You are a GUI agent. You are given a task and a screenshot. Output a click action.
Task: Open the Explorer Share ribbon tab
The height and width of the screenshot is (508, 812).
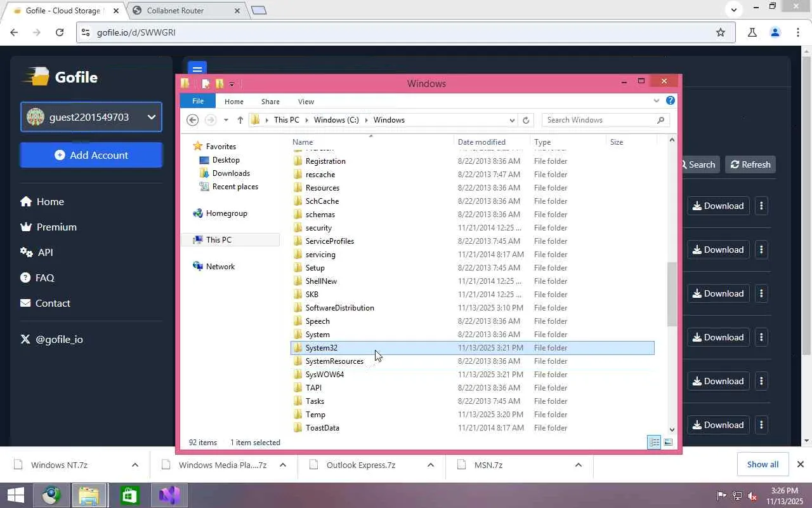(270, 102)
